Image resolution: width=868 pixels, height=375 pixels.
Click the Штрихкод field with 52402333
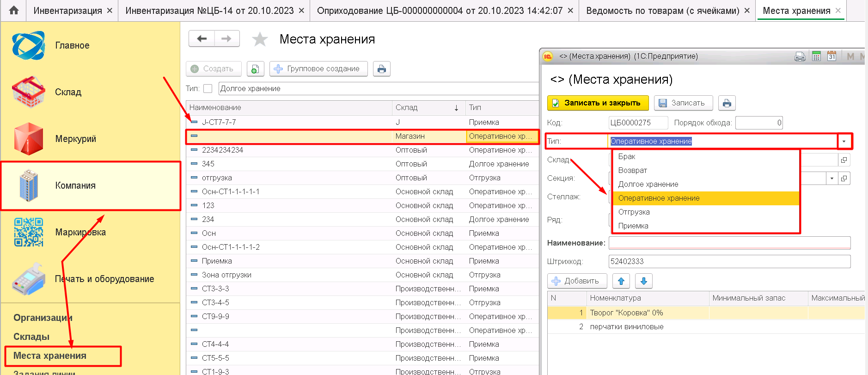(x=729, y=261)
